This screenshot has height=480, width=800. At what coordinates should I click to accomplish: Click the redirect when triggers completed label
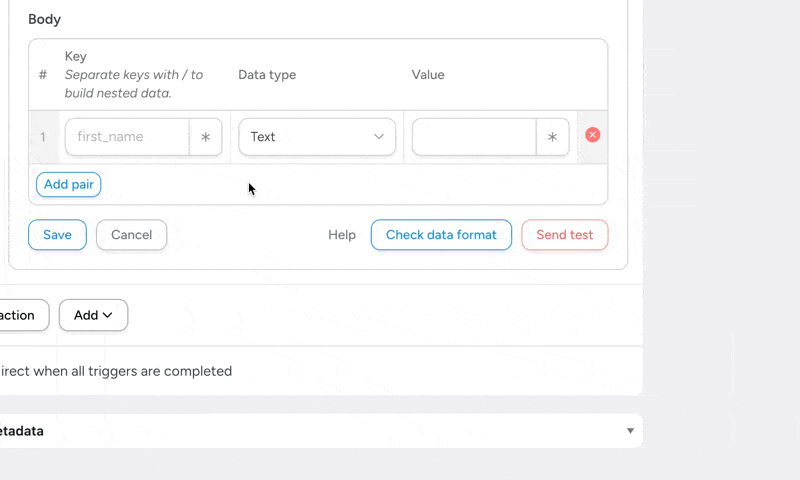pyautogui.click(x=118, y=371)
